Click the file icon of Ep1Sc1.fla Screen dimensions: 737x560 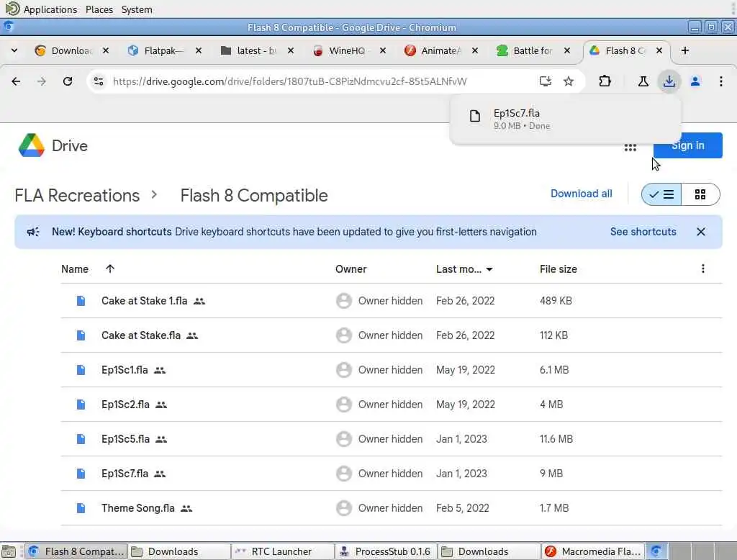pyautogui.click(x=81, y=370)
